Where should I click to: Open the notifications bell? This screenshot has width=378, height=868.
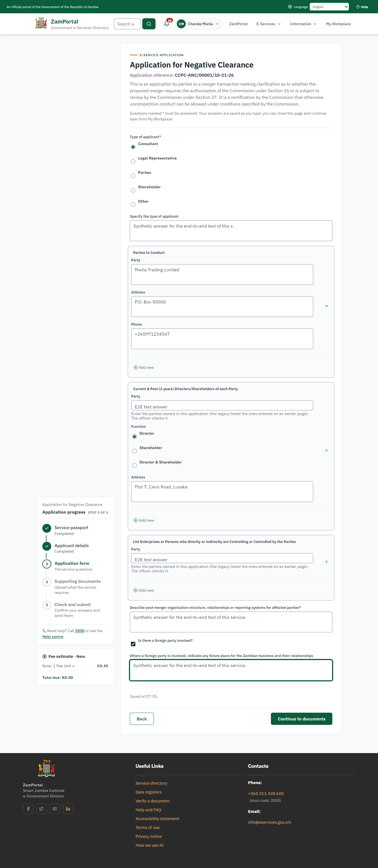166,24
